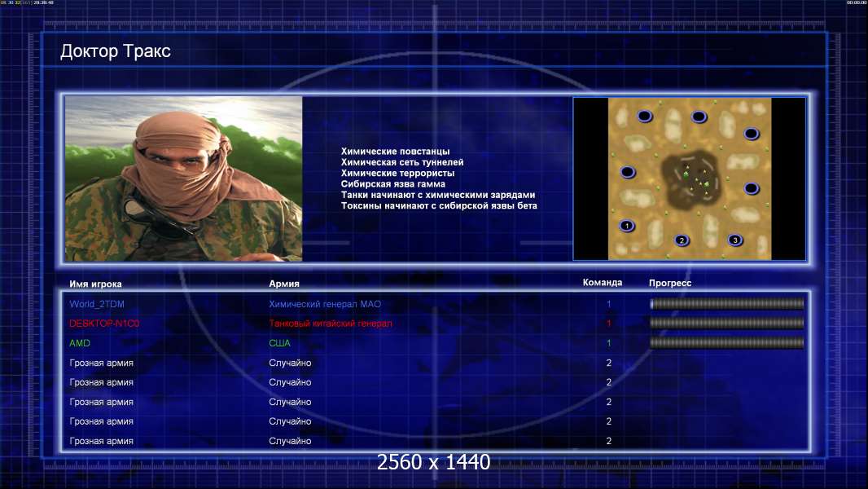Viewport: 868px width, 489px height.
Task: Click "Токсины начинают с сибирской язвы бета"
Action: pyautogui.click(x=439, y=205)
